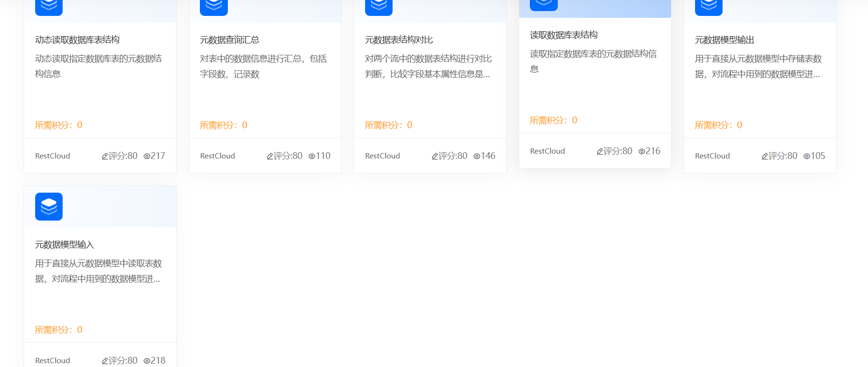
Task: Click the blue stack icon on 元数据模型输入 card
Action: point(49,207)
